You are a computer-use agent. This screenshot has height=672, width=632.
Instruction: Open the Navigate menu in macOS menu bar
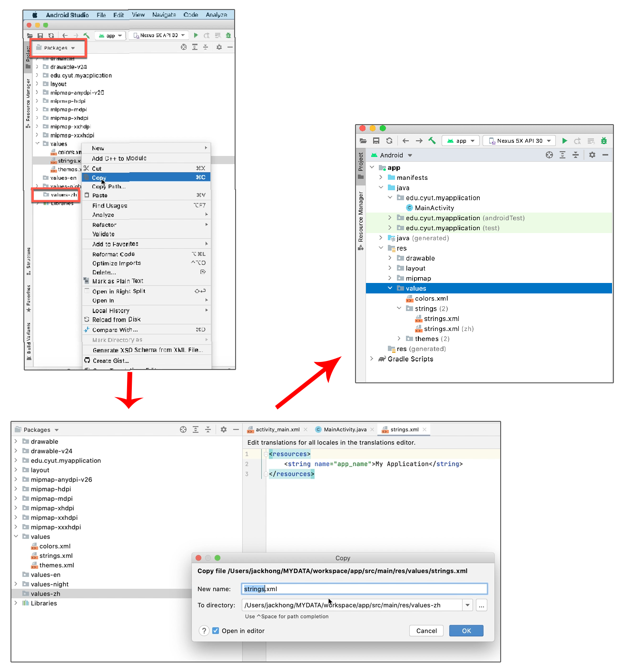point(164,15)
